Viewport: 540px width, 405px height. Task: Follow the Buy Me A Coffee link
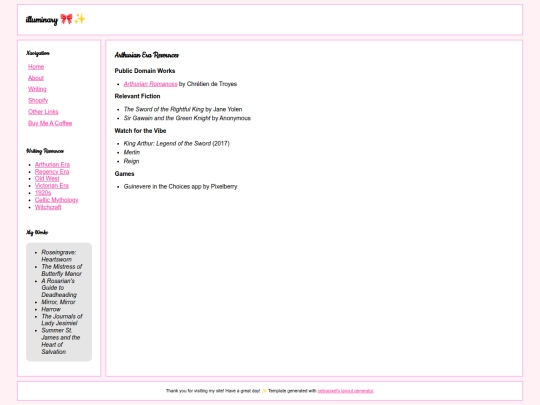pyautogui.click(x=50, y=123)
